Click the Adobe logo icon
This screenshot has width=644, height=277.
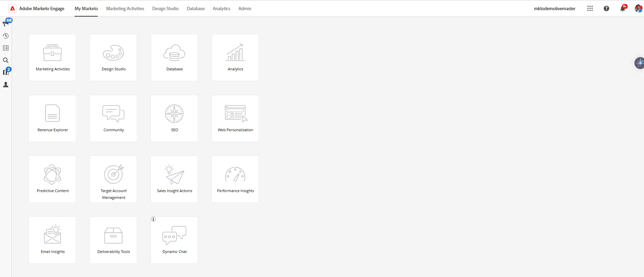tap(13, 8)
